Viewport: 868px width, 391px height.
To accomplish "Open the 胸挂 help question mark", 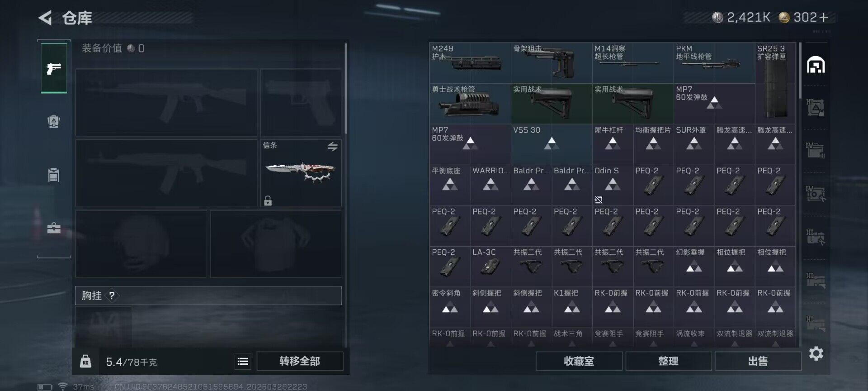I will pyautogui.click(x=112, y=296).
